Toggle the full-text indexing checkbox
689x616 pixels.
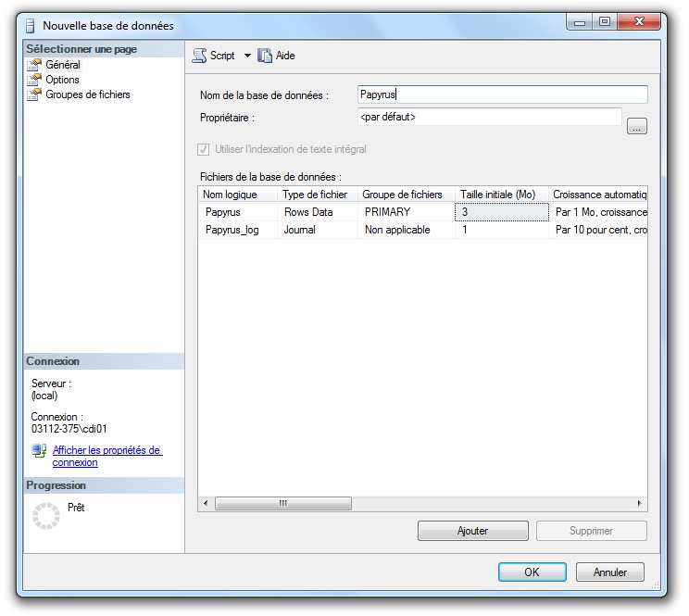(x=204, y=149)
